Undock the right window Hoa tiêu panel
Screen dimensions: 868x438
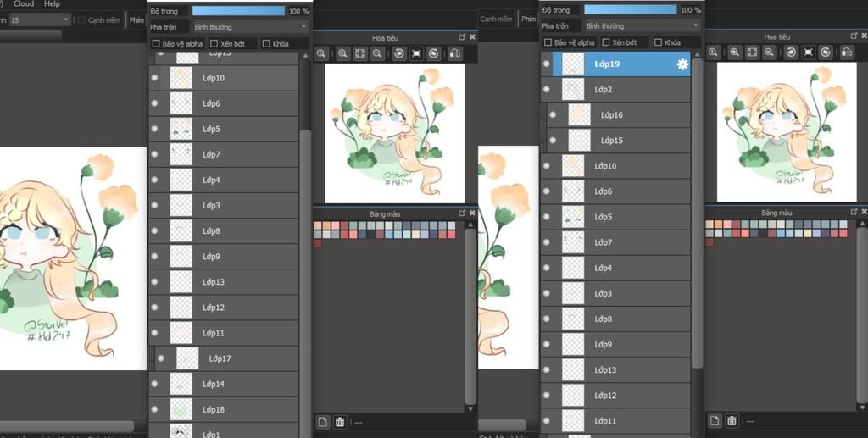point(854,36)
